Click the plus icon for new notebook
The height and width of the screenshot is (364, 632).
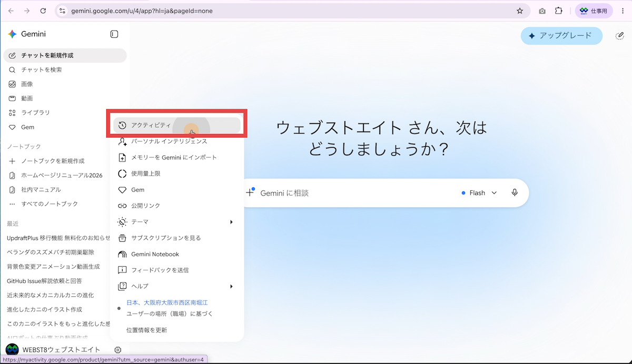(x=12, y=161)
